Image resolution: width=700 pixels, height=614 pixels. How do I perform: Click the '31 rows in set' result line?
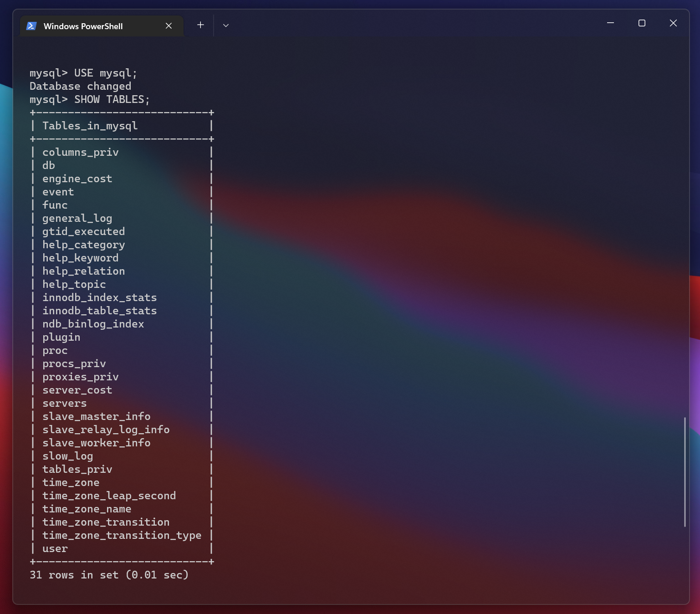coord(109,575)
